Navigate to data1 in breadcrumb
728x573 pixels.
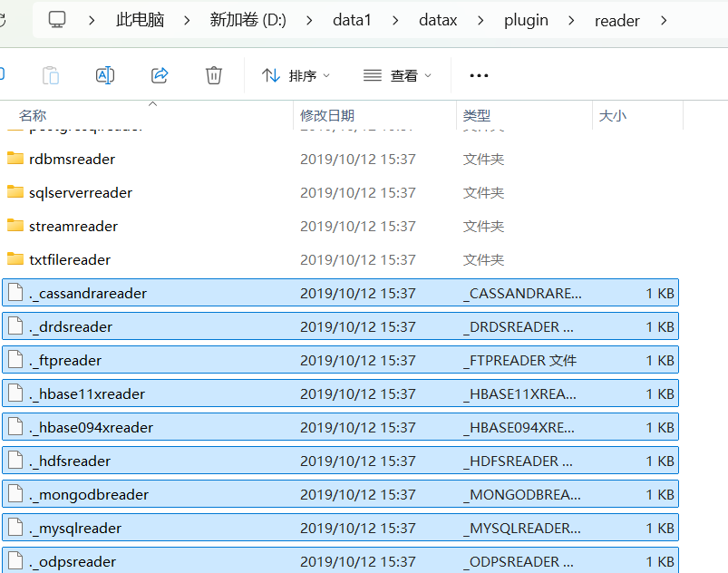(x=352, y=20)
